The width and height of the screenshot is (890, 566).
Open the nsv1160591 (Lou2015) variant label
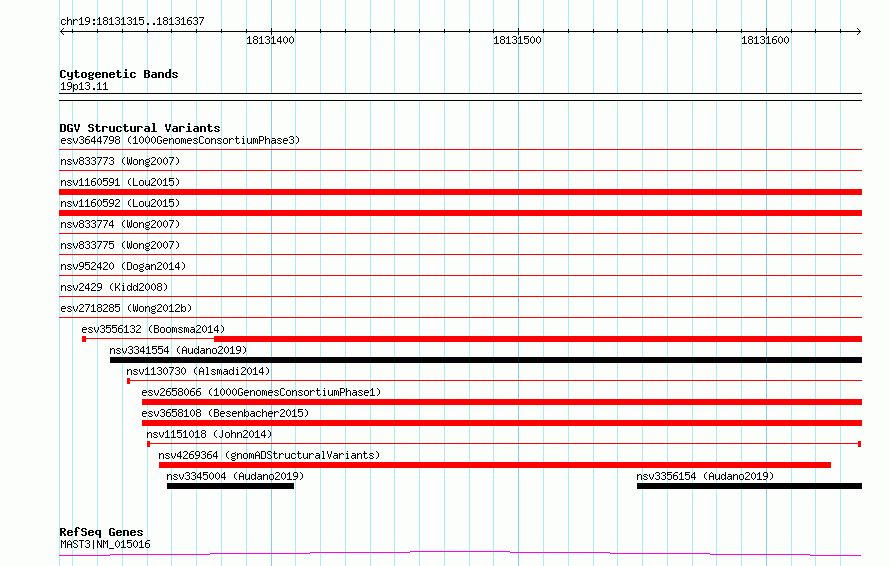(120, 182)
